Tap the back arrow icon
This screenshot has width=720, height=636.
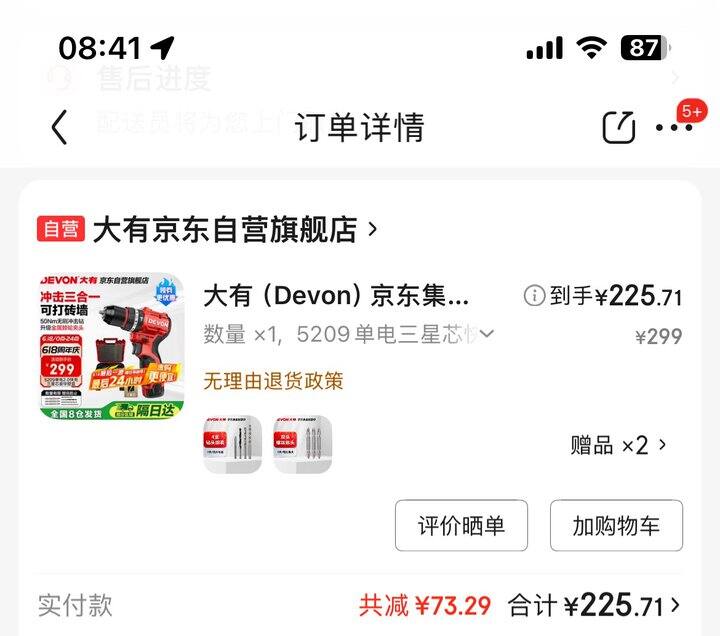[60, 127]
